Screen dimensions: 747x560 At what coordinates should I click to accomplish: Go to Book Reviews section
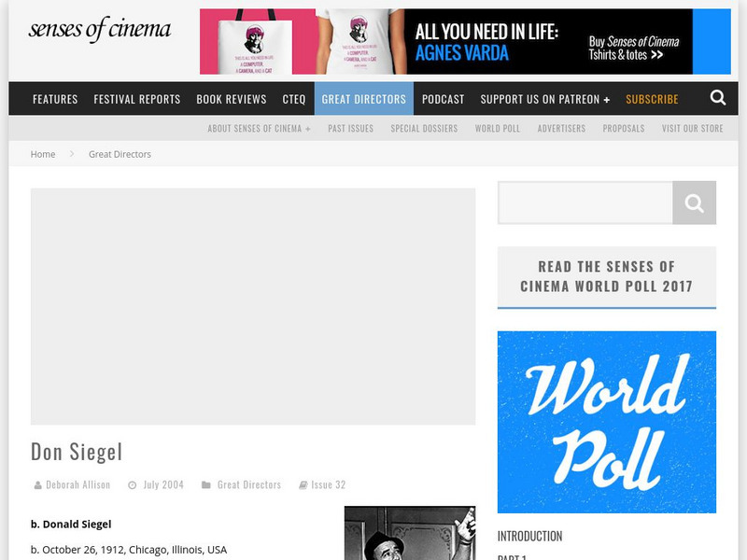point(232,99)
